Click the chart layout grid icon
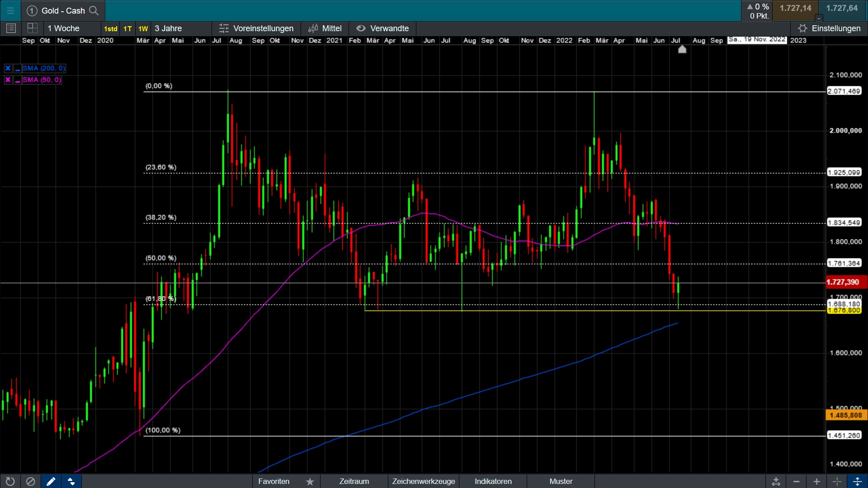This screenshot has width=868, height=488. pos(33,28)
